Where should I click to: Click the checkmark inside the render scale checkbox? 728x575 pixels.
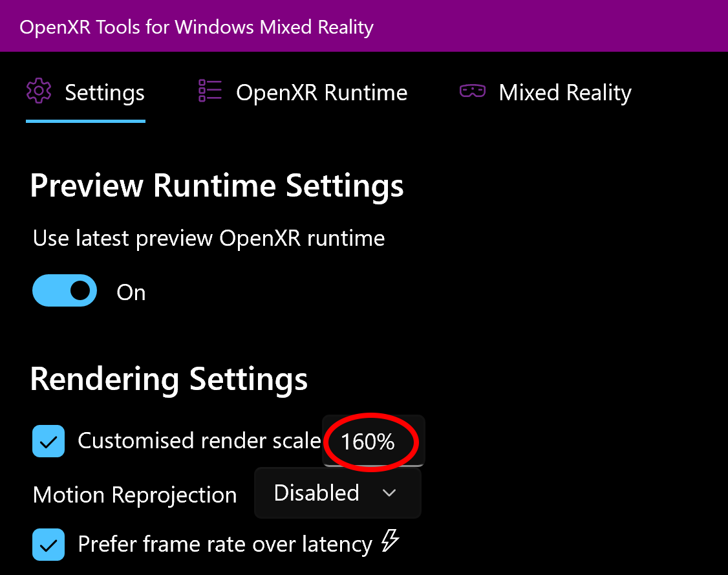pos(48,440)
